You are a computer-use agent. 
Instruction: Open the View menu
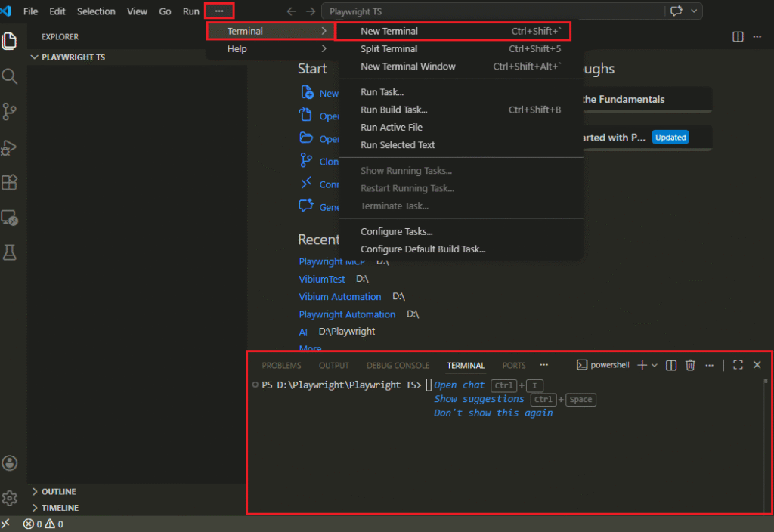138,11
